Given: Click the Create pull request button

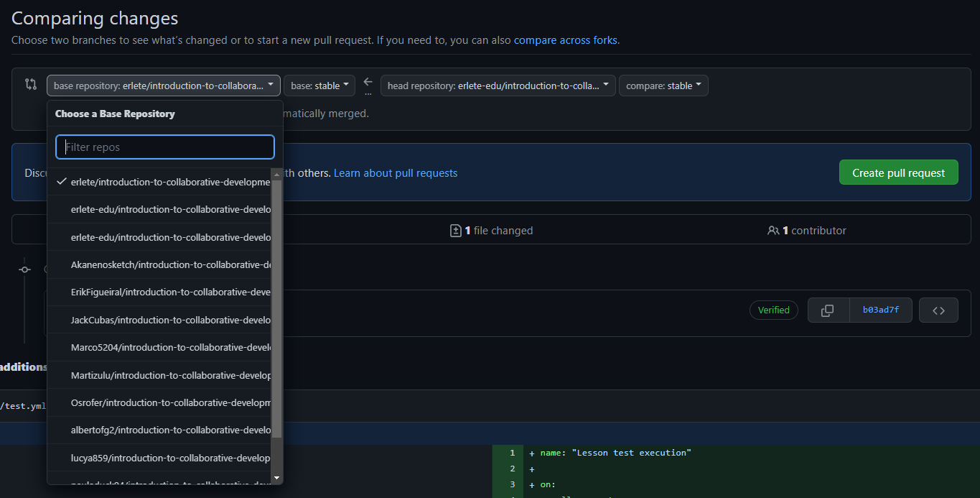Looking at the screenshot, I should point(898,172).
